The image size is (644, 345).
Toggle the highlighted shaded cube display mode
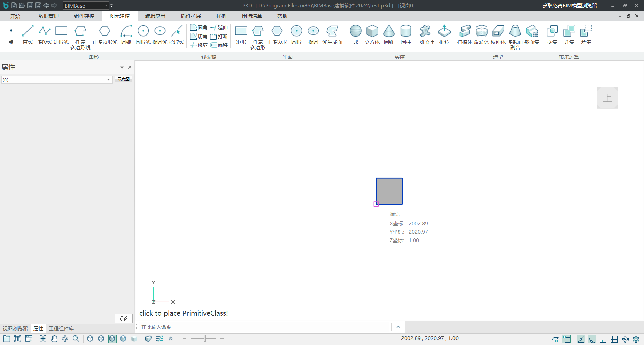coord(112,339)
